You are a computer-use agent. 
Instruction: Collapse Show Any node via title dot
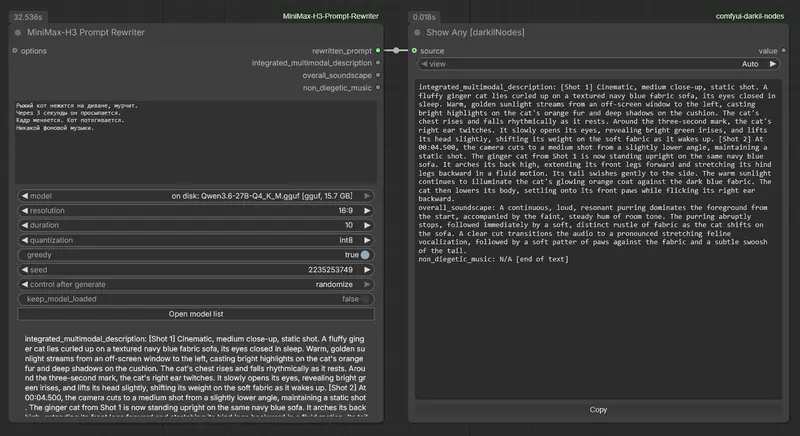[x=417, y=33]
